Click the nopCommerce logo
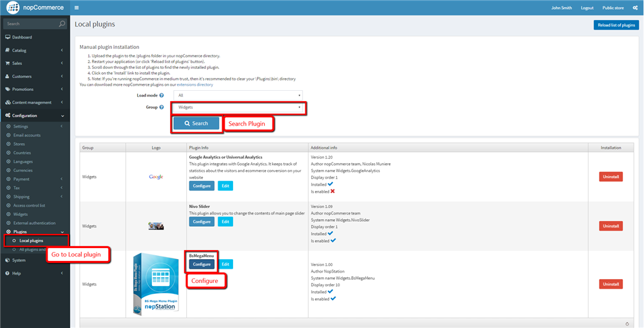The height and width of the screenshot is (328, 644). coord(35,7)
